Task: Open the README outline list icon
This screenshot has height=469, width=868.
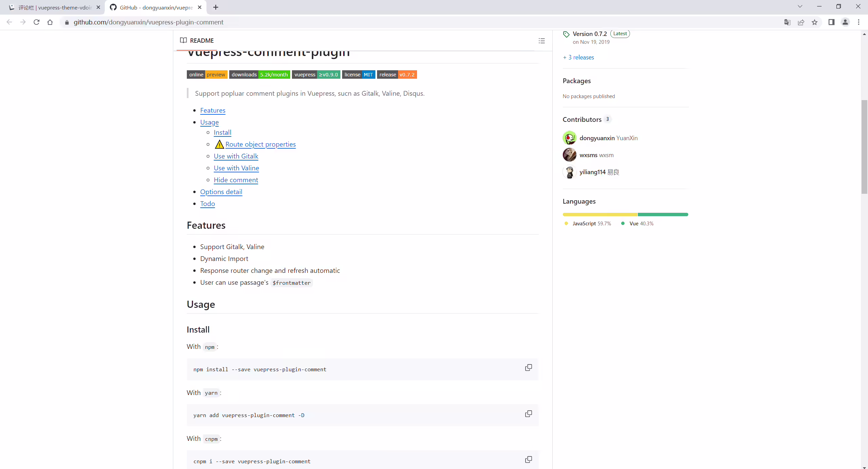Action: (541, 41)
